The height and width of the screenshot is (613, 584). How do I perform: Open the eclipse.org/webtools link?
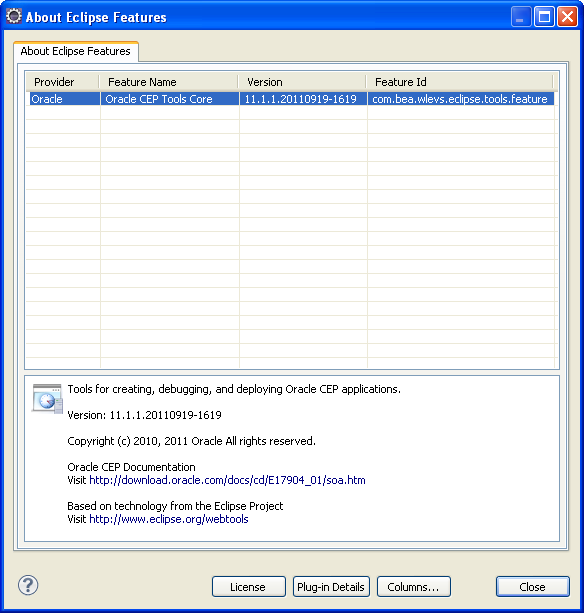click(169, 519)
